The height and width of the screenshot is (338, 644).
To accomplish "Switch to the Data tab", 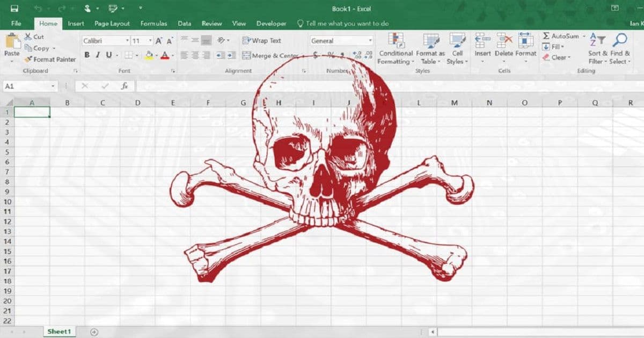I will point(185,24).
